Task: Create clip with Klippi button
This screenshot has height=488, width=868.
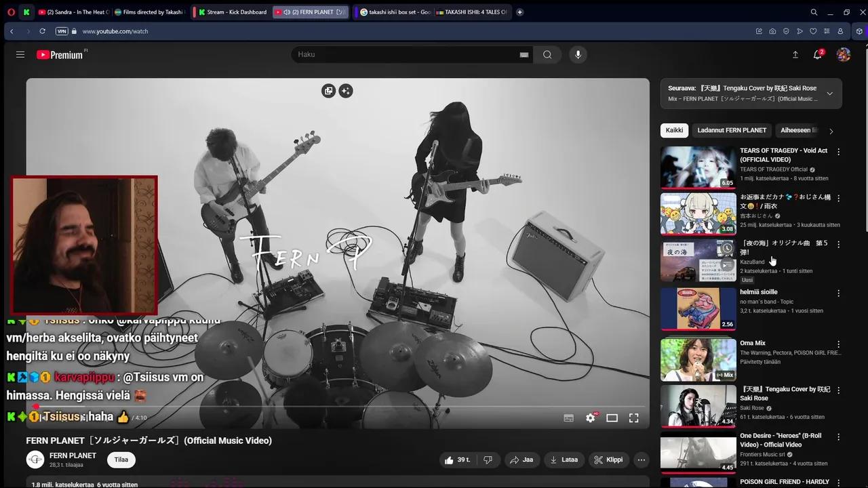Action: [609, 460]
